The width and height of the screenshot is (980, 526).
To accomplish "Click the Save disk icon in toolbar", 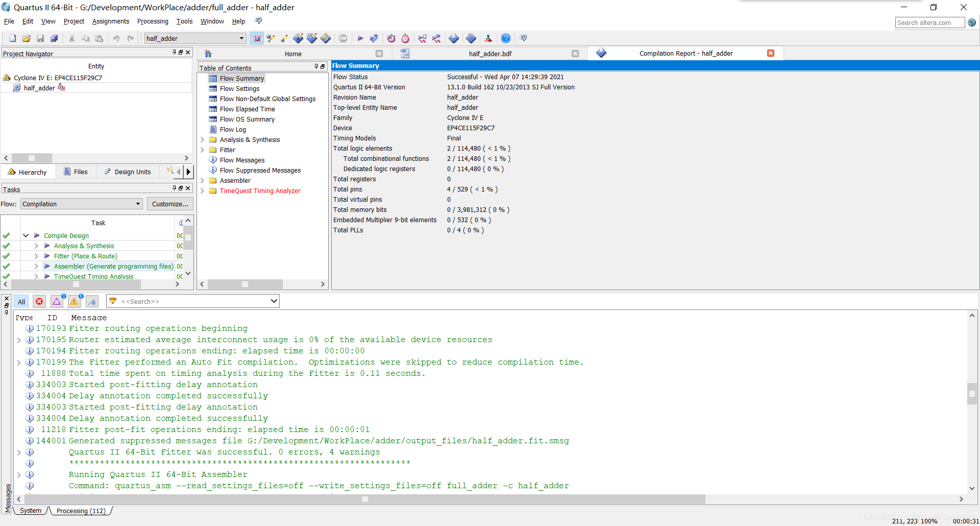I will tap(40, 38).
